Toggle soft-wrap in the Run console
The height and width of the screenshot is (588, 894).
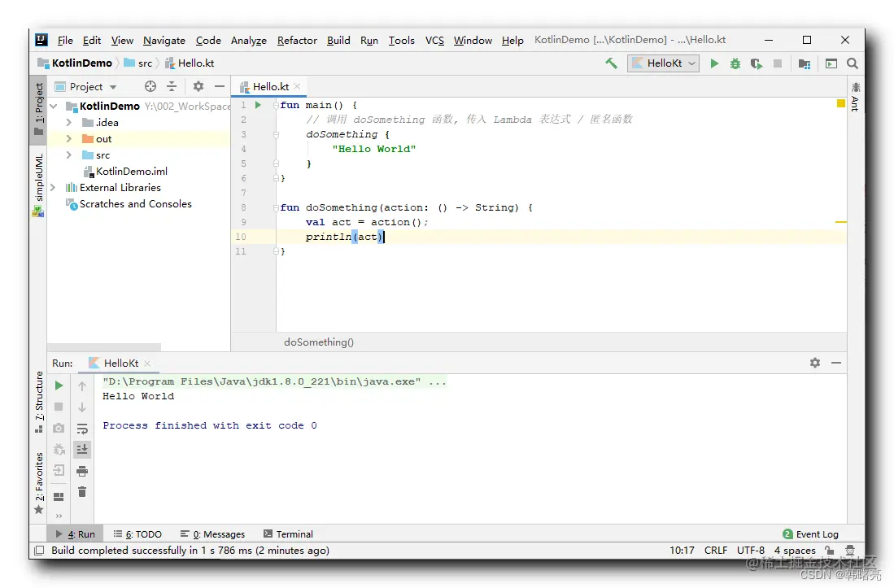pos(82,429)
